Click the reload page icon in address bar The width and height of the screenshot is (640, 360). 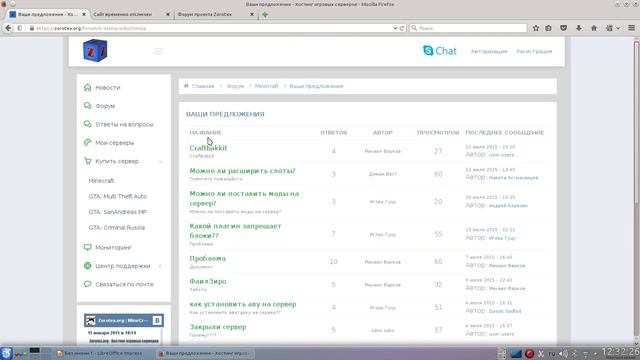pyautogui.click(x=402, y=28)
